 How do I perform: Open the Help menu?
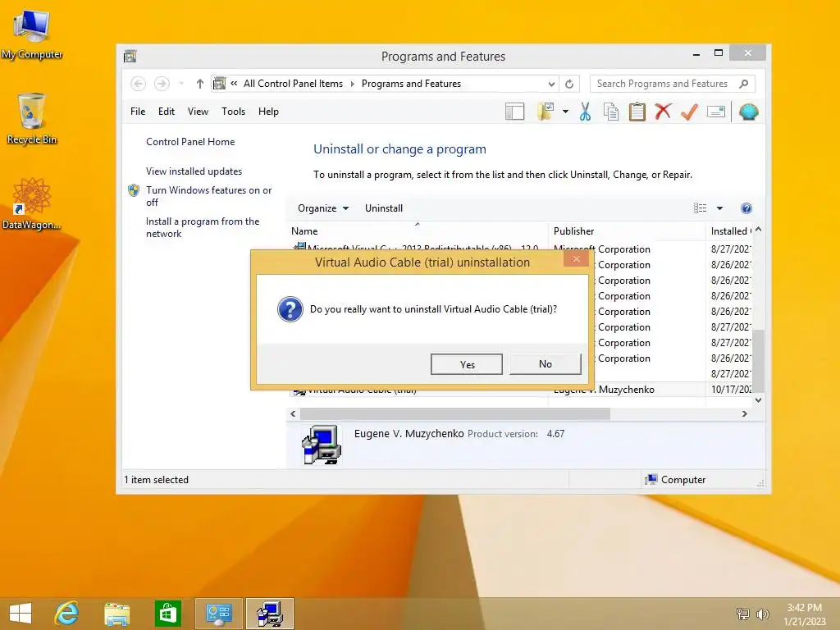[268, 112]
